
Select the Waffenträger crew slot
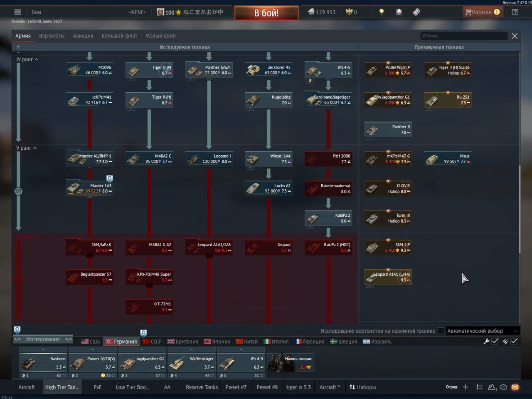point(192,362)
